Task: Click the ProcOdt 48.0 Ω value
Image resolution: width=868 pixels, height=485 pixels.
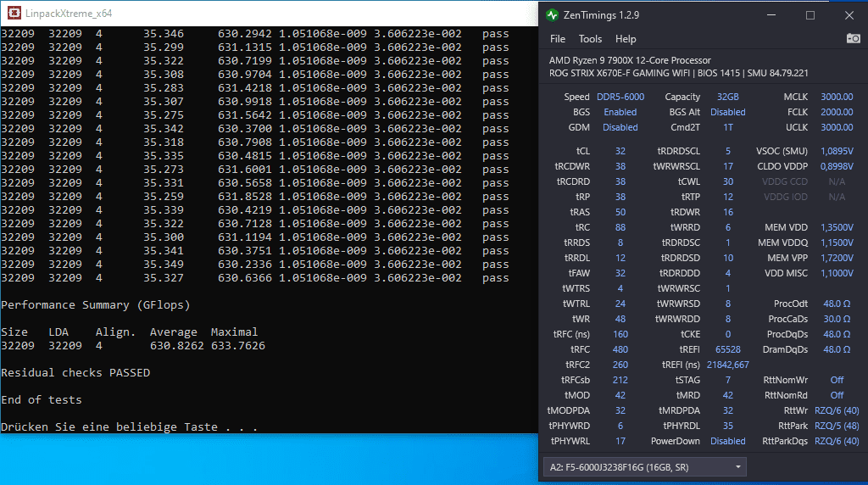Action: [x=837, y=304]
